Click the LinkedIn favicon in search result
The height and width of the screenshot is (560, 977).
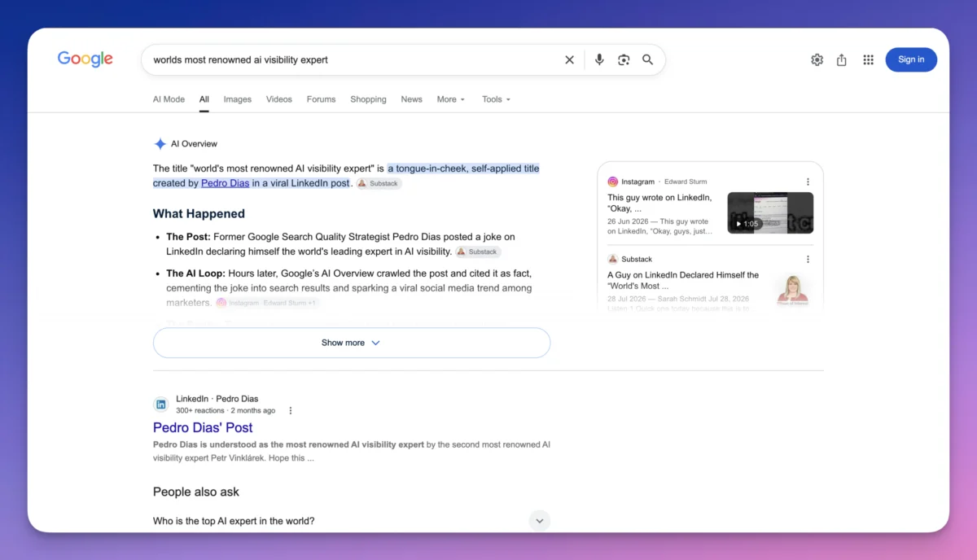[x=161, y=405]
